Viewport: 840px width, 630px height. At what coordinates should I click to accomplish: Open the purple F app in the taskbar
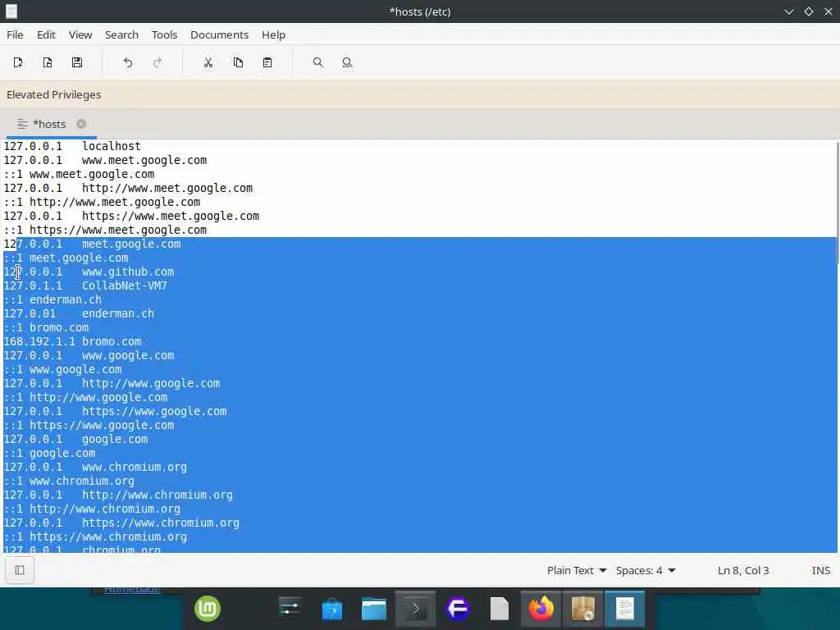coord(458,609)
